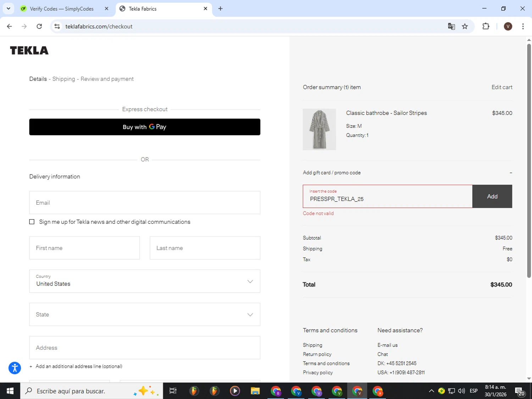Viewport: 532px width, 399px height.
Task: Open Task View on the taskbar
Action: (173, 391)
